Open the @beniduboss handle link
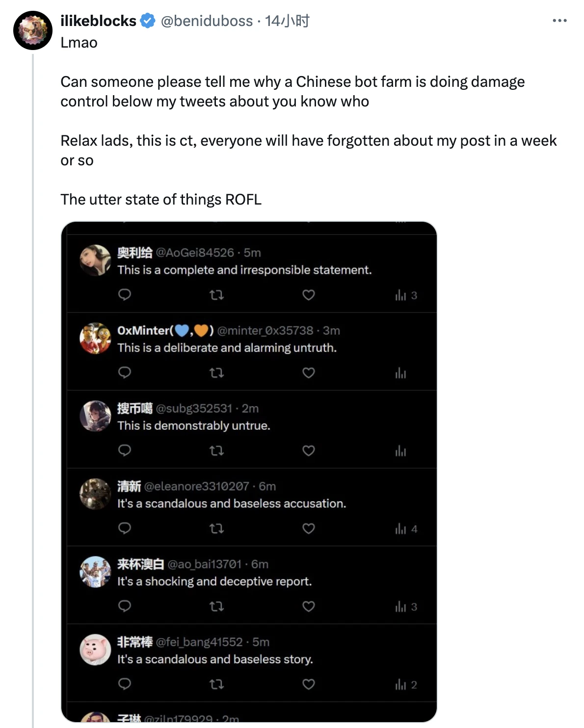 (x=207, y=21)
